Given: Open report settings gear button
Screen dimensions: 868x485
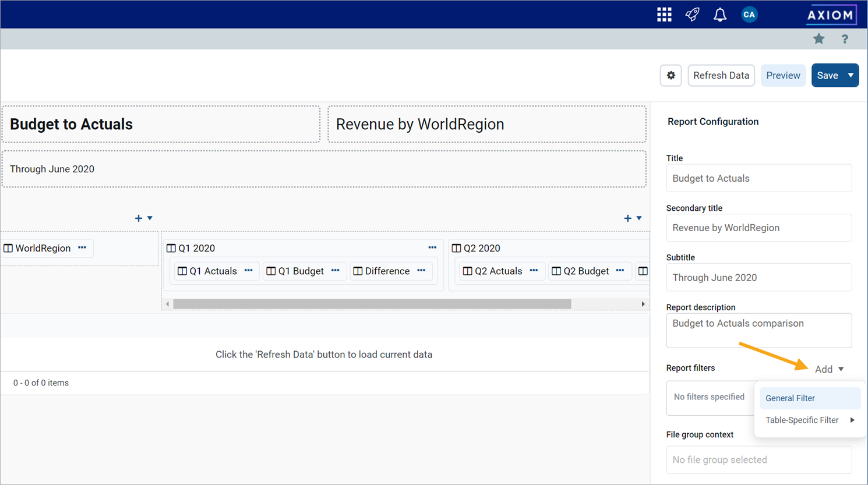Looking at the screenshot, I should (671, 75).
